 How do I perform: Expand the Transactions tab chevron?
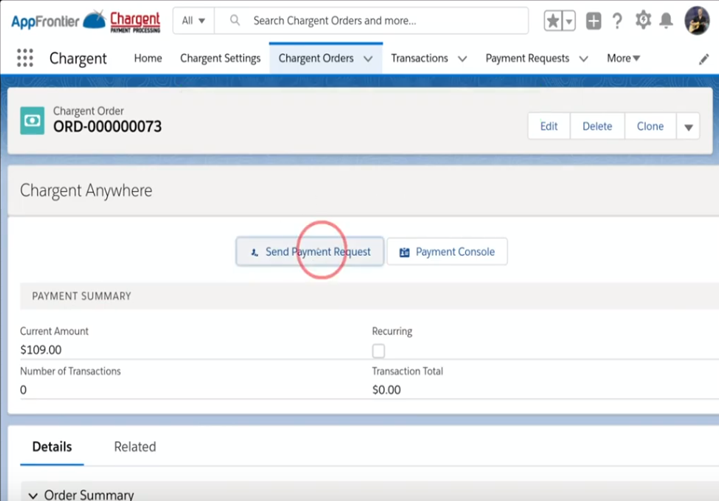tap(462, 59)
